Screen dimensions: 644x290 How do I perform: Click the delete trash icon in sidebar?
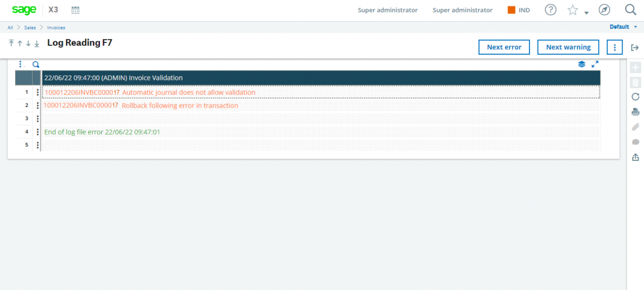[x=635, y=82]
